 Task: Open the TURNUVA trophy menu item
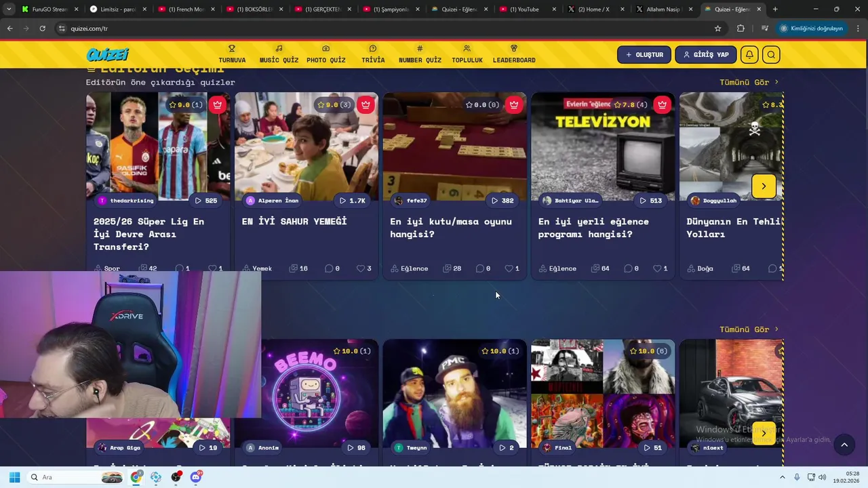coord(232,54)
